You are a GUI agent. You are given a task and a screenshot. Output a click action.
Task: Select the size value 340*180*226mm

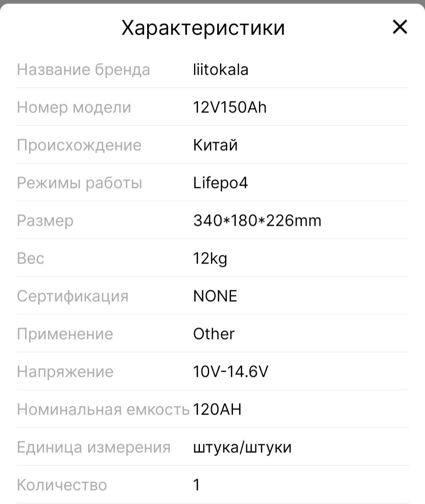[257, 220]
